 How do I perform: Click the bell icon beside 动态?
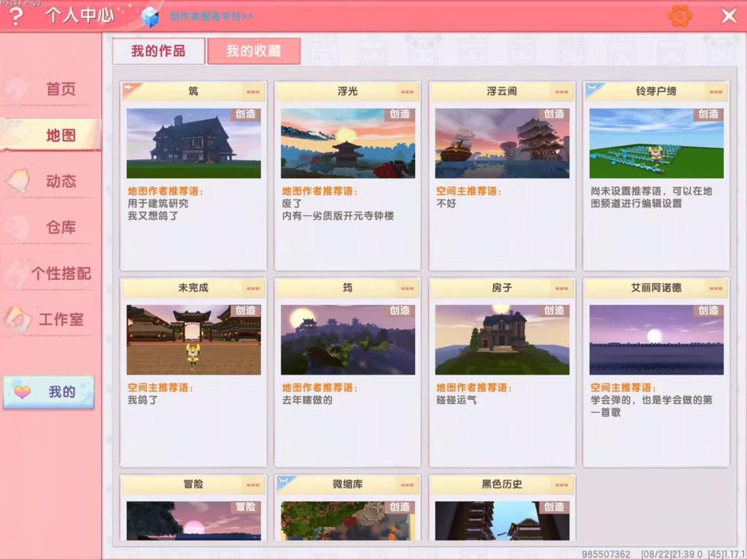pos(18,180)
